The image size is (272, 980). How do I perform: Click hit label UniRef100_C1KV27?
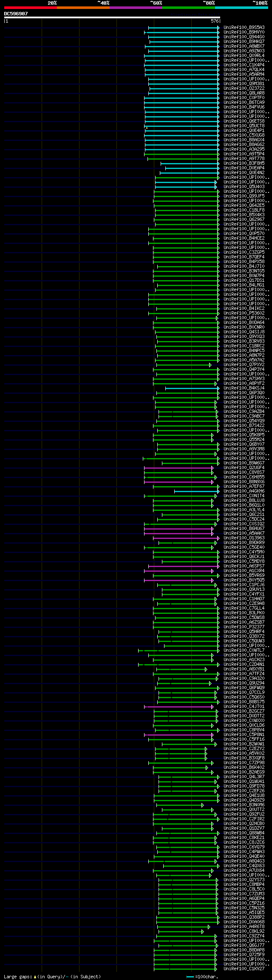pos(244,969)
